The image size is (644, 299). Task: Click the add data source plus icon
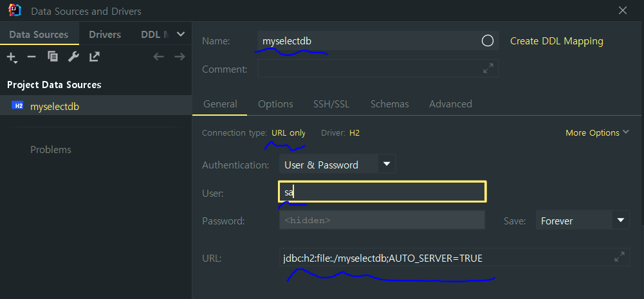click(x=12, y=57)
